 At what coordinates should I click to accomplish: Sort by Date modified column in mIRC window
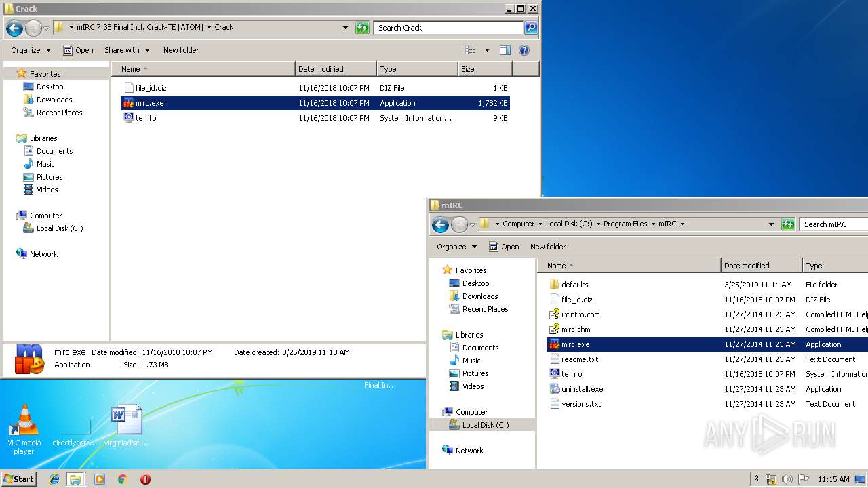point(762,266)
